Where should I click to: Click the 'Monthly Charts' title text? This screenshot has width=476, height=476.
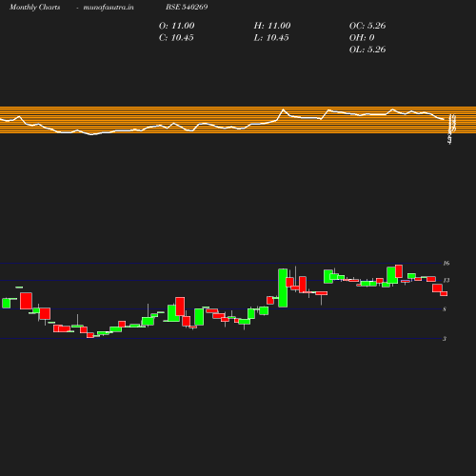coord(34,8)
